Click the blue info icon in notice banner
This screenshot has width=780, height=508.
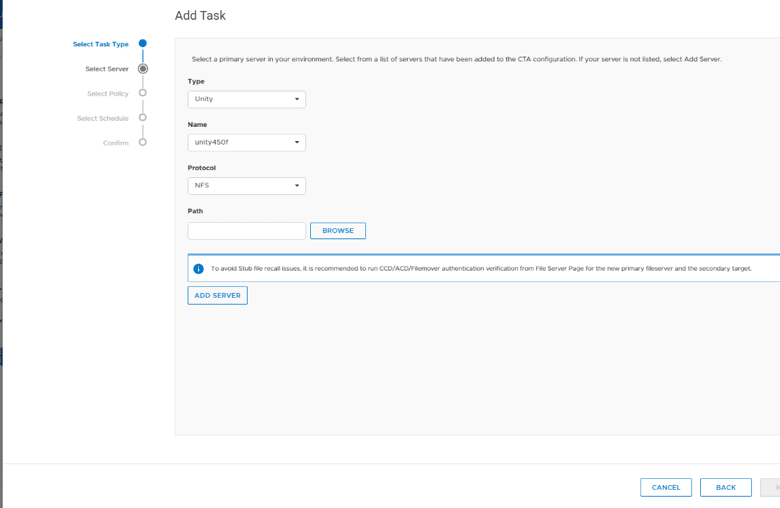(x=198, y=269)
